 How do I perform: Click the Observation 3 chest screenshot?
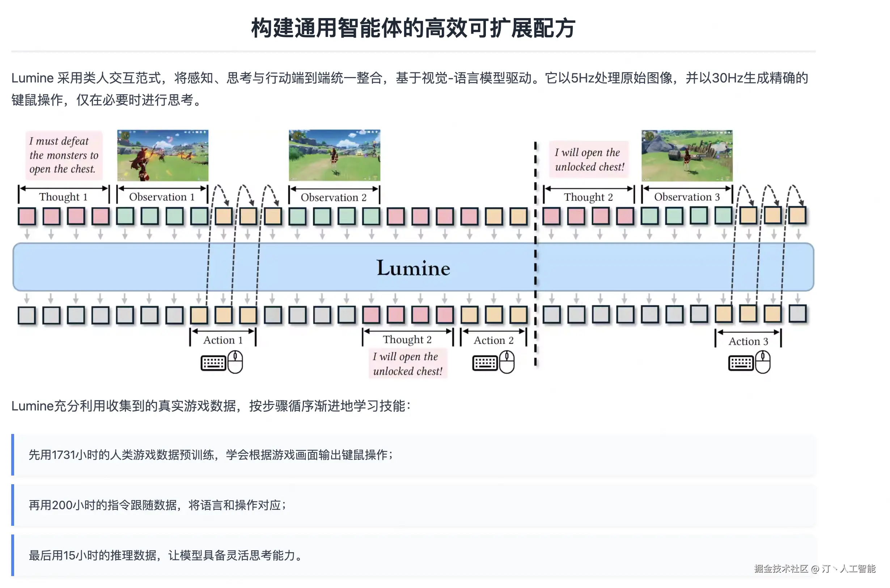point(686,155)
